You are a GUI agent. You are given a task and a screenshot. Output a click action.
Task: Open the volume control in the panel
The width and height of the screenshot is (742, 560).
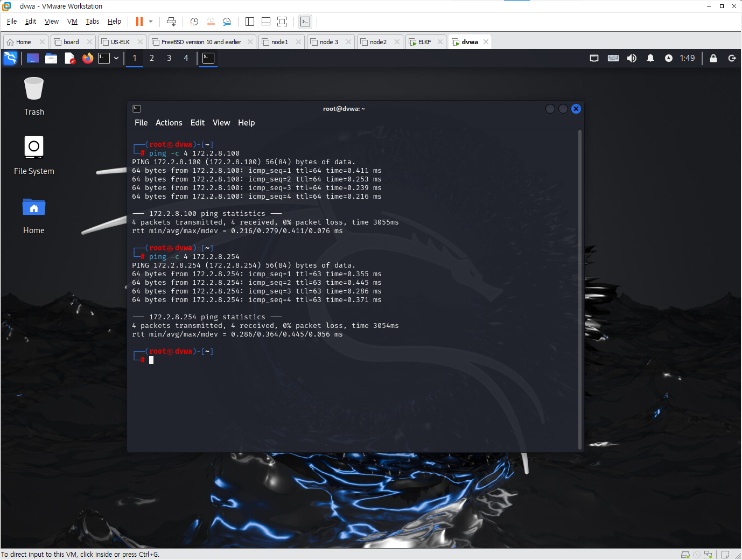632,58
